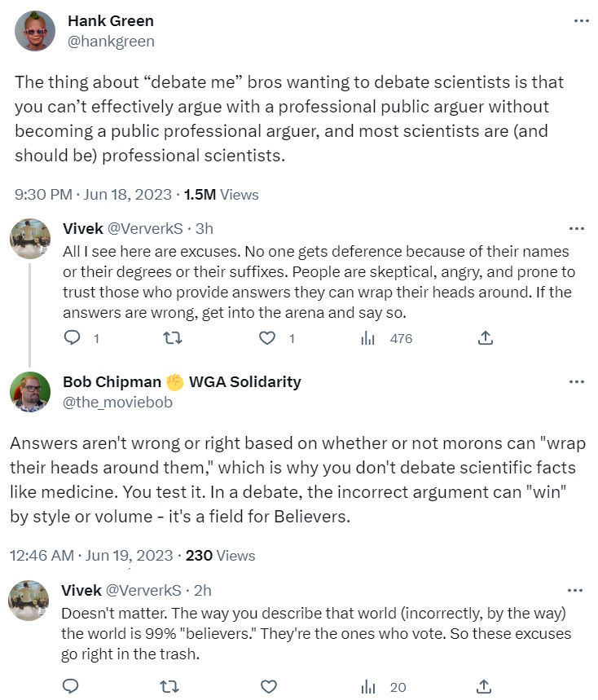Screen dimensions: 598x700
Task: Open the 9:30 PM Jun 18 timestamp
Action: [x=94, y=195]
